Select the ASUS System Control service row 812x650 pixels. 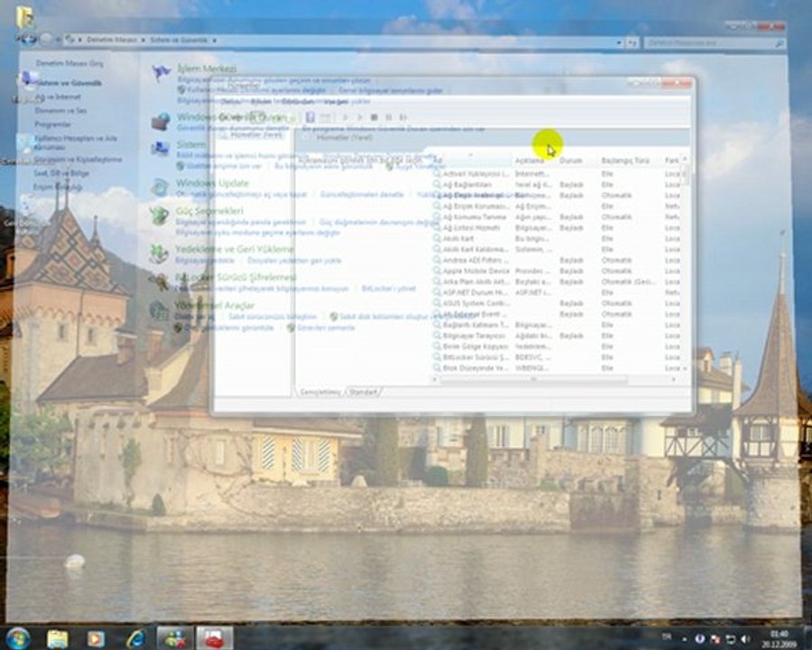tap(557, 303)
